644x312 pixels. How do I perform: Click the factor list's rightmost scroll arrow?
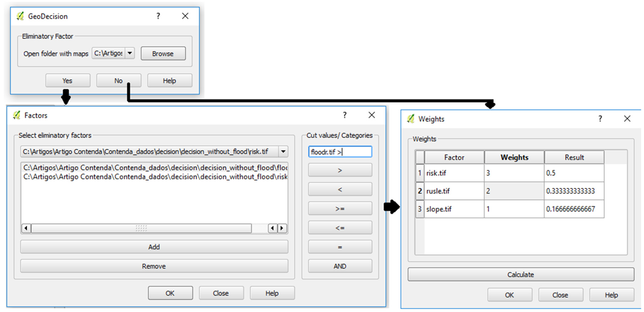(282, 228)
